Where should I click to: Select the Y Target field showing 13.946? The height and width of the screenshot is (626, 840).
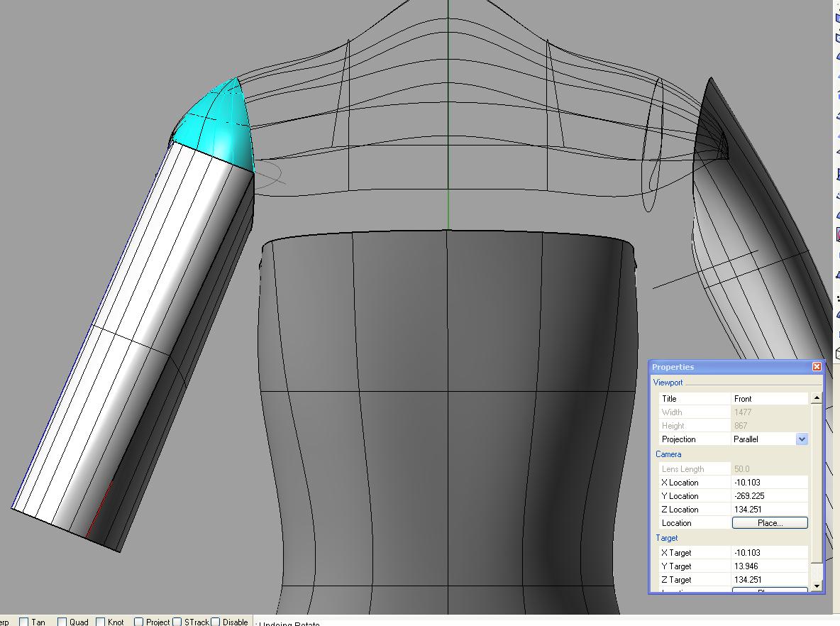769,566
